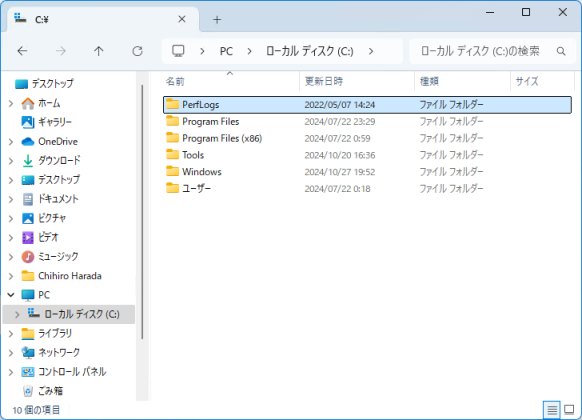Close the C:¥ tab
Image resolution: width=582 pixels, height=420 pixels.
click(x=182, y=19)
